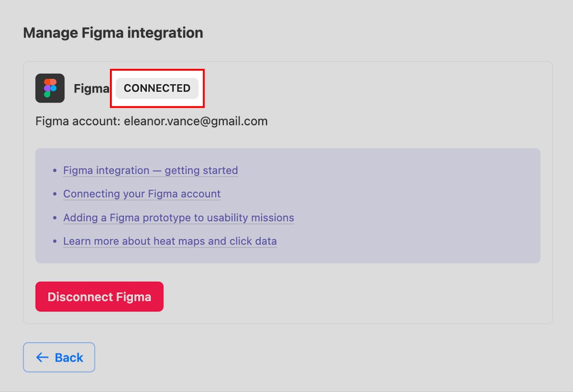
Task: Go back using the Back button
Action: click(x=59, y=357)
